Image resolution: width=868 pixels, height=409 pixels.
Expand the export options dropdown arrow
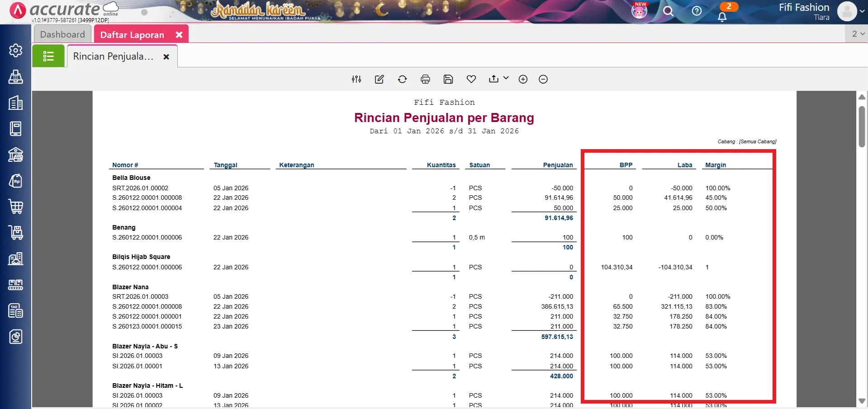click(x=506, y=78)
